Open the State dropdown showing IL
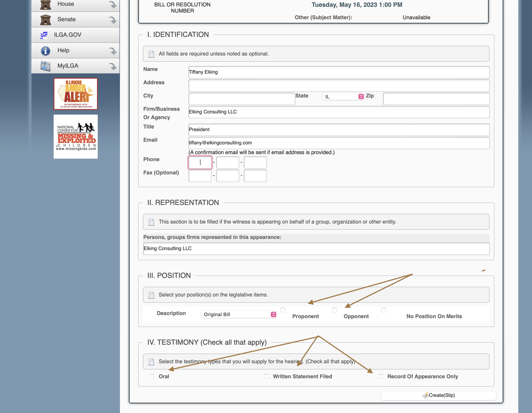 [x=343, y=97]
